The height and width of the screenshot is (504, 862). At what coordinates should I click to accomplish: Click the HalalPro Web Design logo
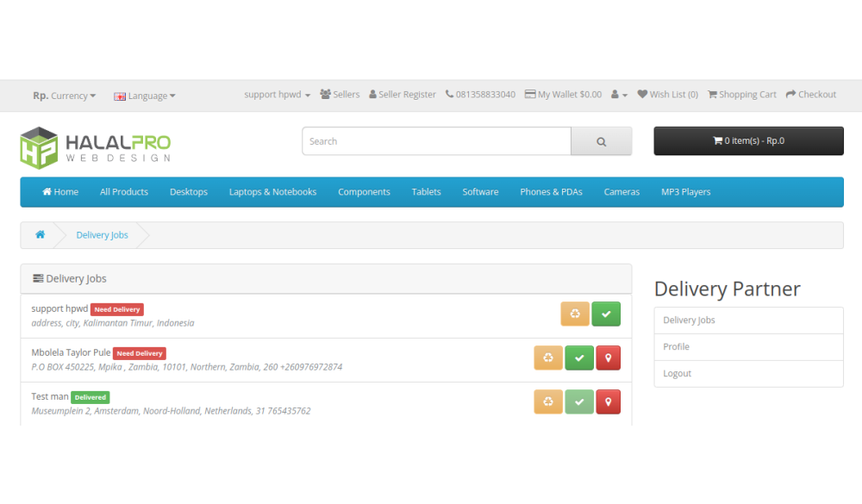point(95,147)
